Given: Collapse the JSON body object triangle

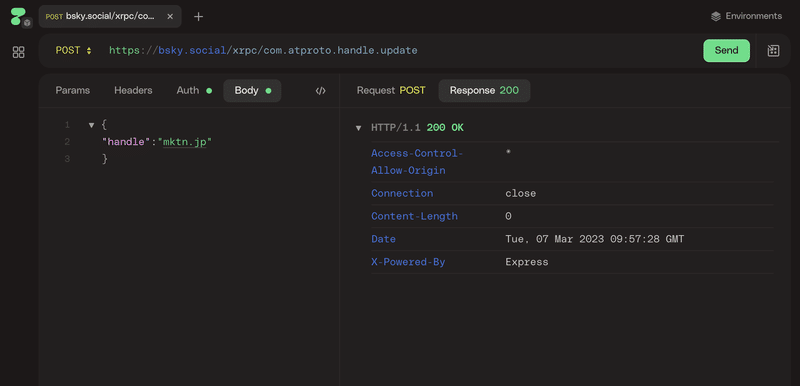Looking at the screenshot, I should [x=91, y=125].
